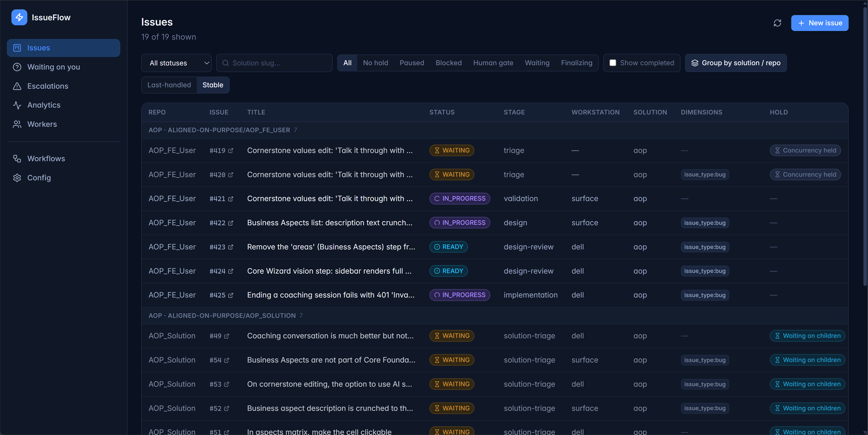Filter by No hold
The height and width of the screenshot is (435, 868).
pyautogui.click(x=375, y=63)
